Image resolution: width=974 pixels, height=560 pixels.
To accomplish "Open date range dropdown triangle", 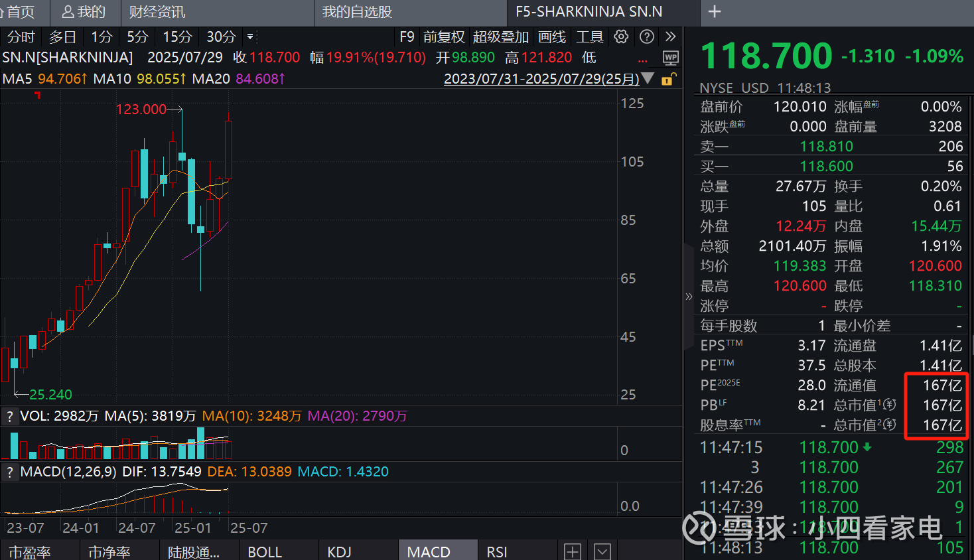I will [x=648, y=79].
